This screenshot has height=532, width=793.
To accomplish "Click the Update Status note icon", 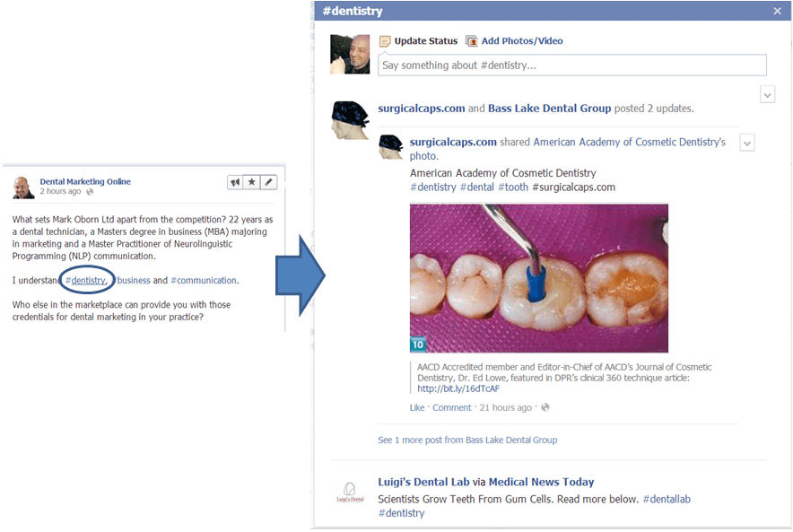I will point(385,41).
